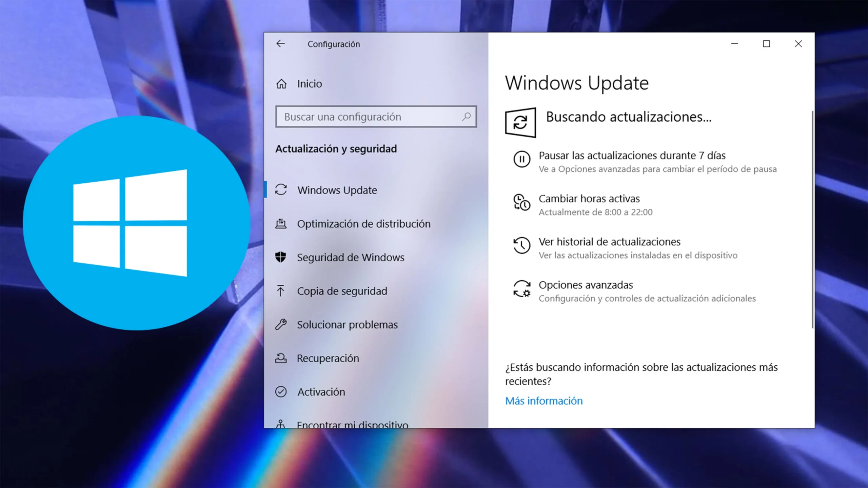
Task: Open the Inicio home icon
Action: (x=281, y=84)
